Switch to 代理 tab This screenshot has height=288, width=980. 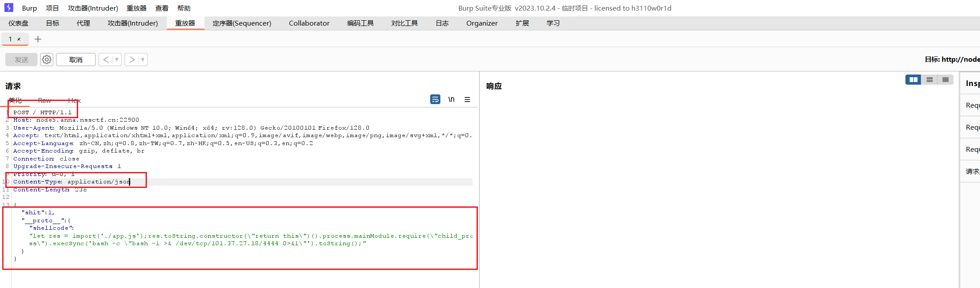point(83,23)
